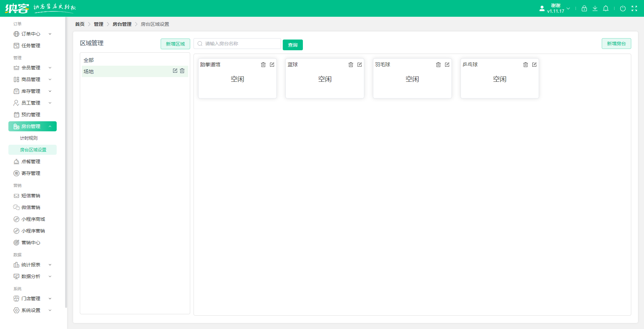Click the download icon in header
Image resolution: width=644 pixels, height=329 pixels.
[x=595, y=8]
